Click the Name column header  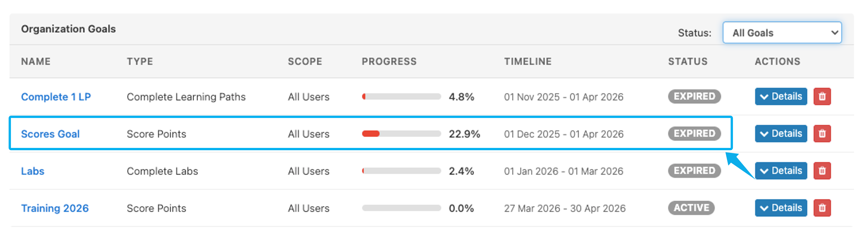point(36,61)
